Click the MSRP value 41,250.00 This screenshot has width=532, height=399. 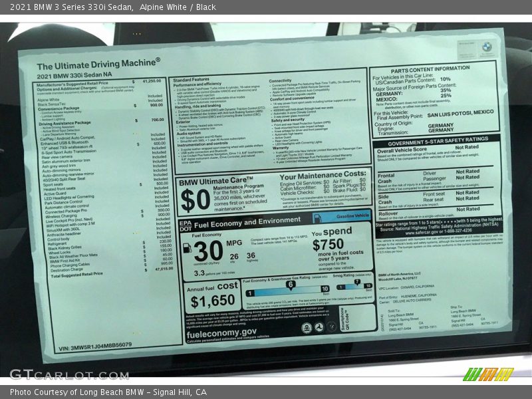[152, 81]
